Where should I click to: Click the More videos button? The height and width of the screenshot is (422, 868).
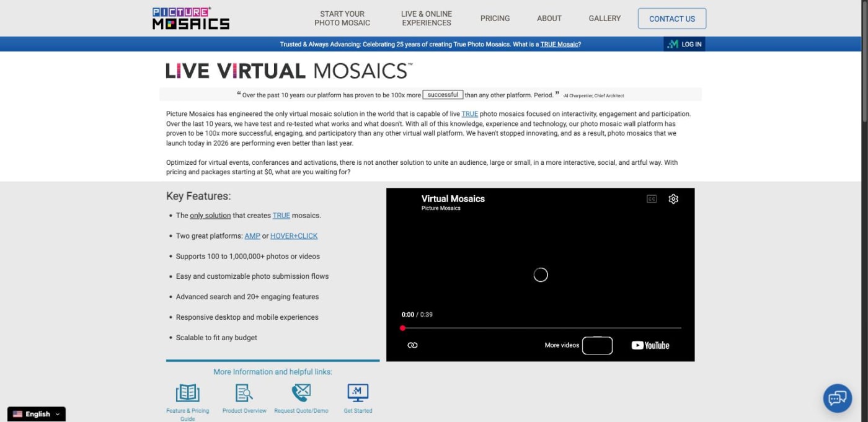(x=578, y=345)
